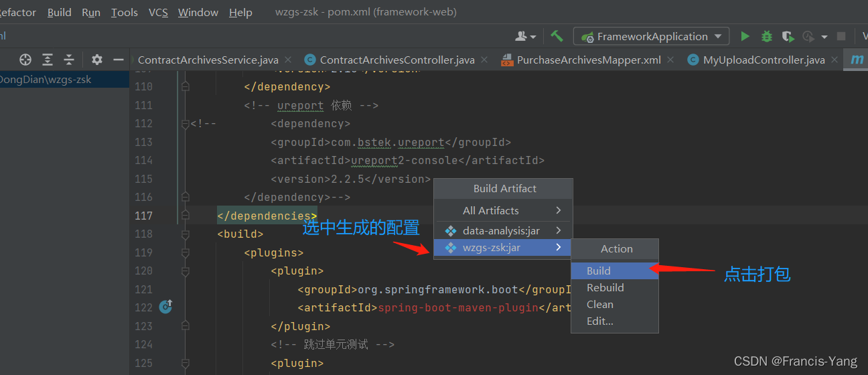Toggle the fold marker at line 123
868x375 pixels.
pyautogui.click(x=186, y=326)
